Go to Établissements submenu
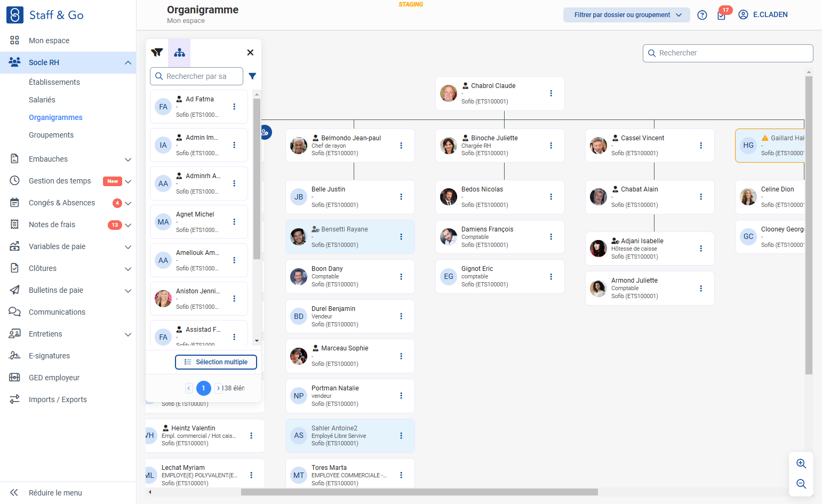The height and width of the screenshot is (504, 822). (x=54, y=82)
